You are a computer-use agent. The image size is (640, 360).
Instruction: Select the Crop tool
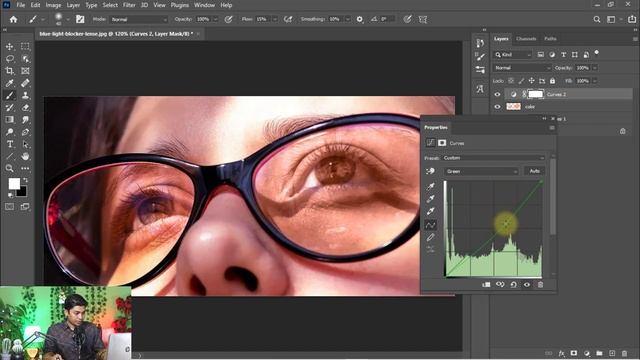point(9,71)
